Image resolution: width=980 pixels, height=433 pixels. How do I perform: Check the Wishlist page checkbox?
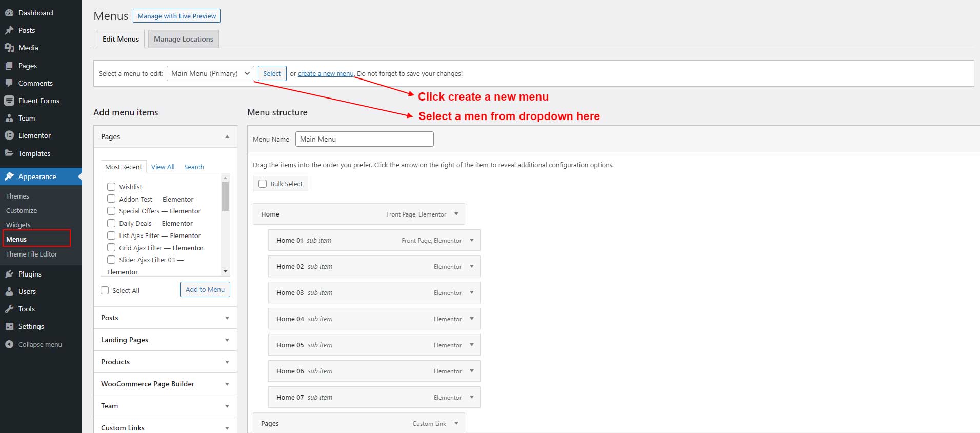click(x=111, y=187)
